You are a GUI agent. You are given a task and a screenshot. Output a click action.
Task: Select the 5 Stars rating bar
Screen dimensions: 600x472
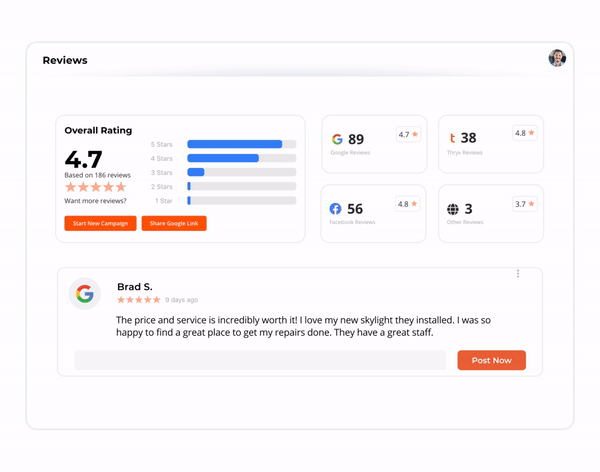pyautogui.click(x=241, y=145)
